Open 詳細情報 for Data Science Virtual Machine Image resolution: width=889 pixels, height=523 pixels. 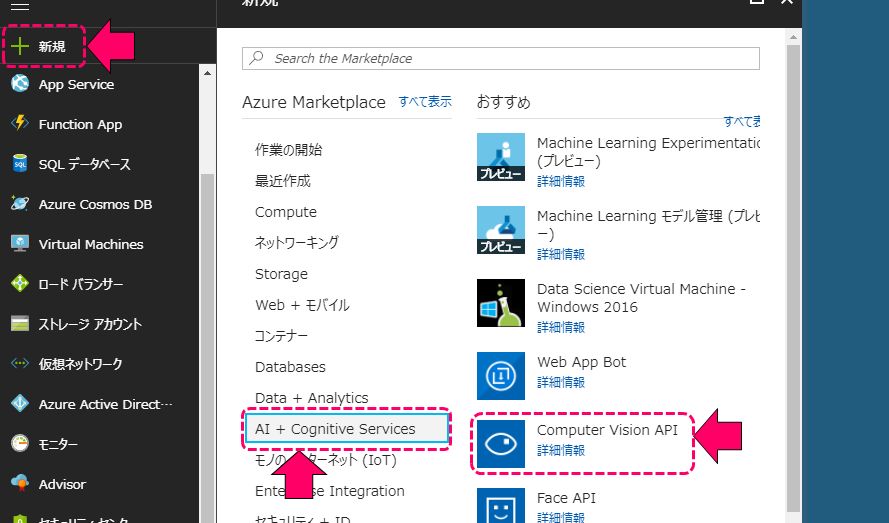[x=561, y=327]
